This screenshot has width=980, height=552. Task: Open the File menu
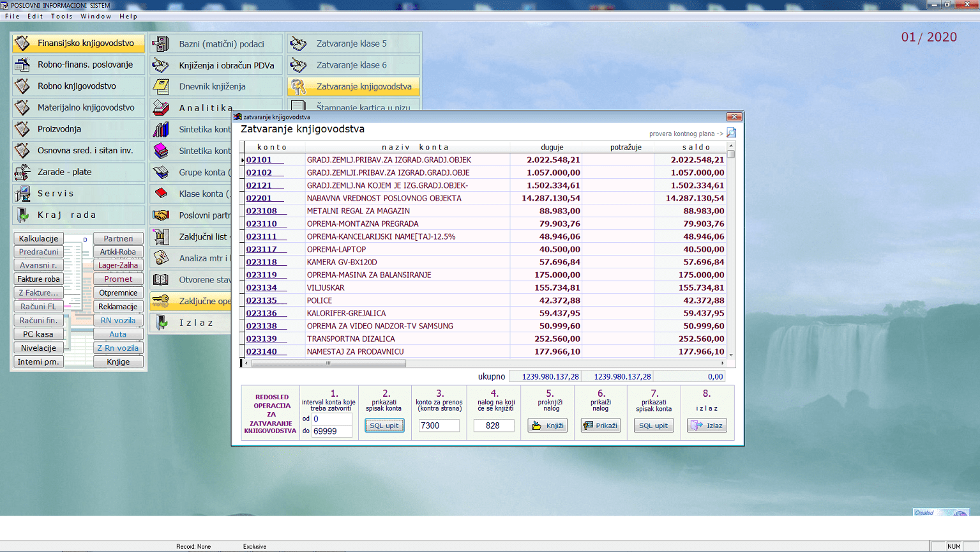pos(12,16)
